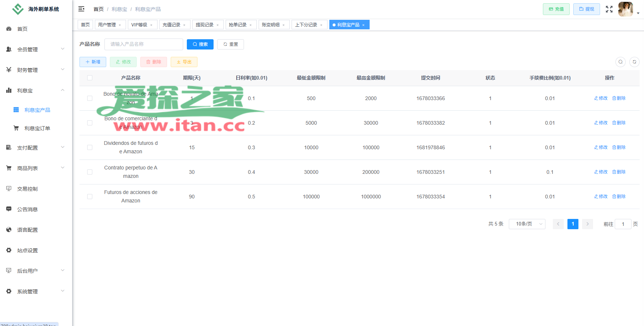Delete the Bono de novato row
644x326 pixels.
coord(619,98)
